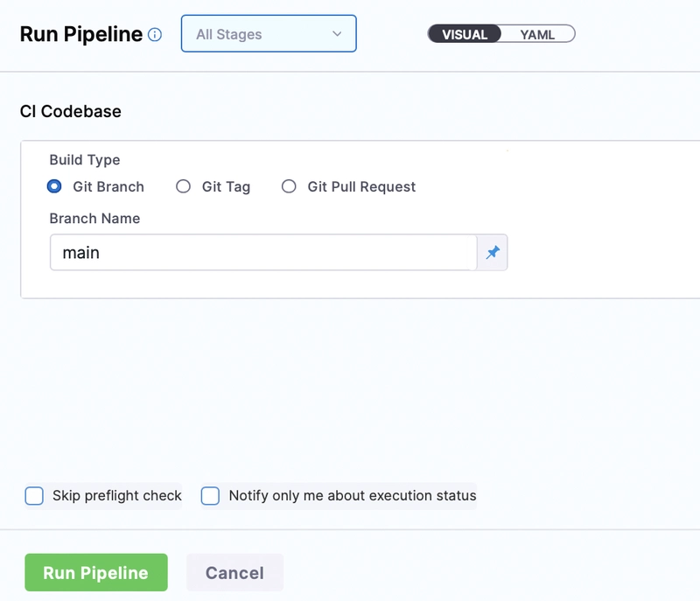Click the Run Pipeline dialog title
The height and width of the screenshot is (601, 700).
(x=80, y=34)
